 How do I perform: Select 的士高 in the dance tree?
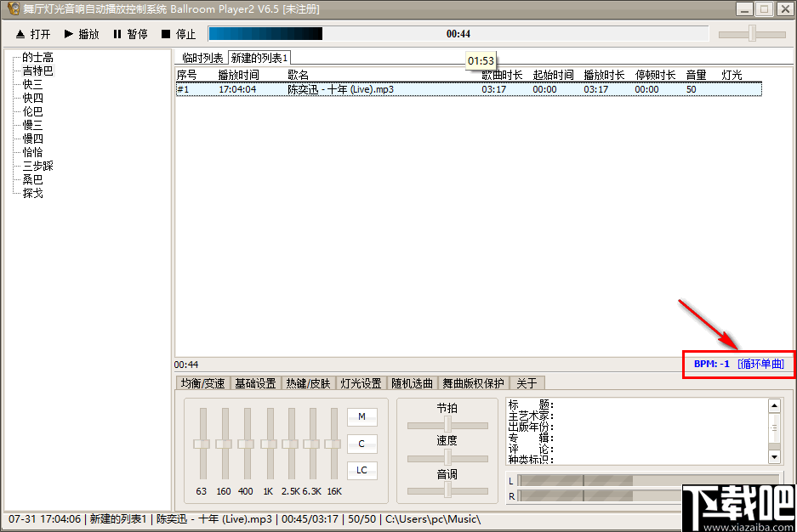coord(37,57)
